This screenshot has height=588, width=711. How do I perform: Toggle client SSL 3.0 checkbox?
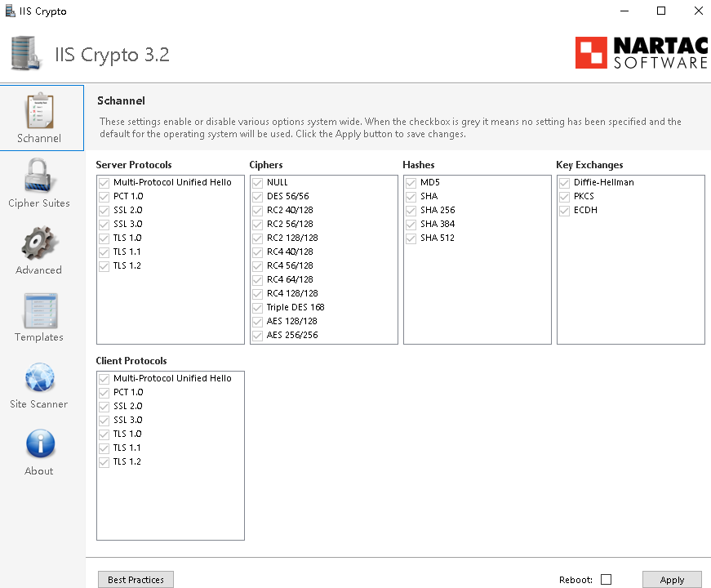[104, 421]
